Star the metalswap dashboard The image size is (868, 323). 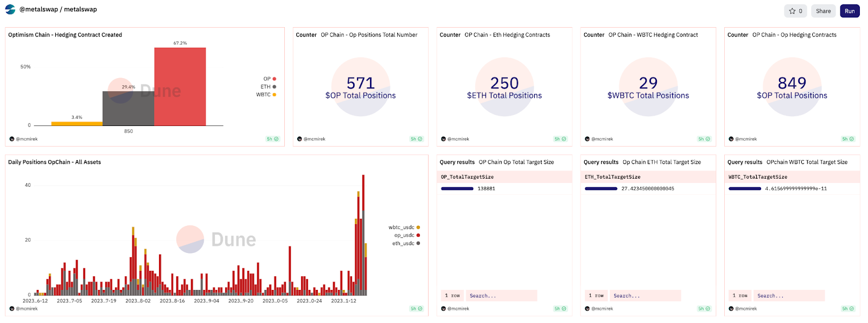(x=796, y=11)
